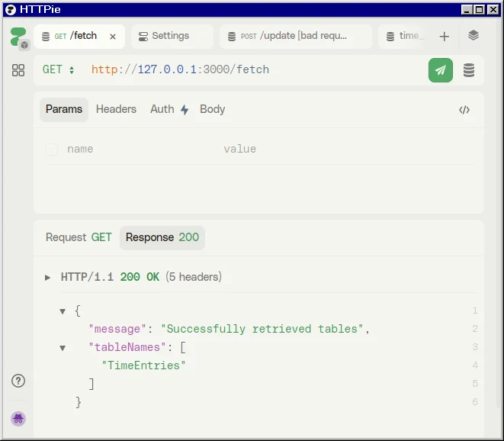Open the layers stack icon at top right
This screenshot has width=504, height=441.
[474, 36]
